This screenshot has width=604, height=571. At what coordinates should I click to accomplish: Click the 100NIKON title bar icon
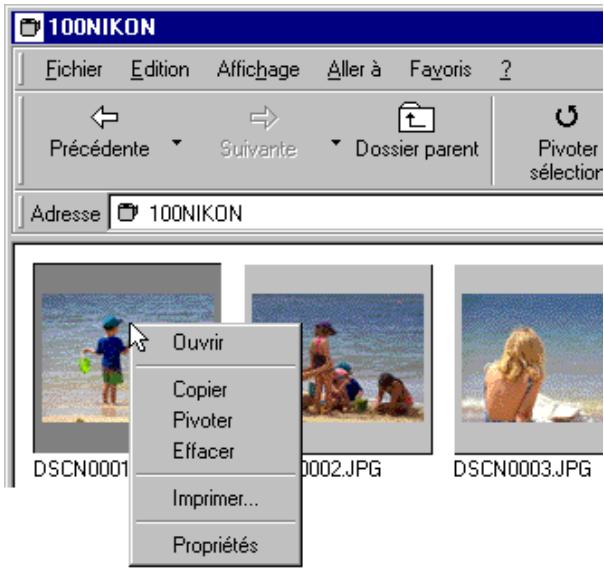[x=29, y=27]
